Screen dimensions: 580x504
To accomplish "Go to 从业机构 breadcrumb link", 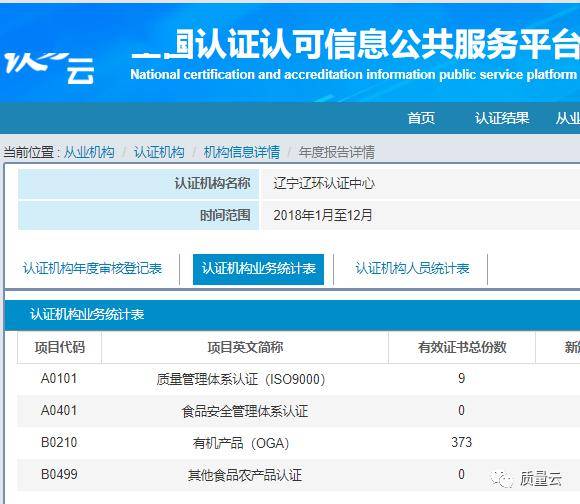I will 89,152.
